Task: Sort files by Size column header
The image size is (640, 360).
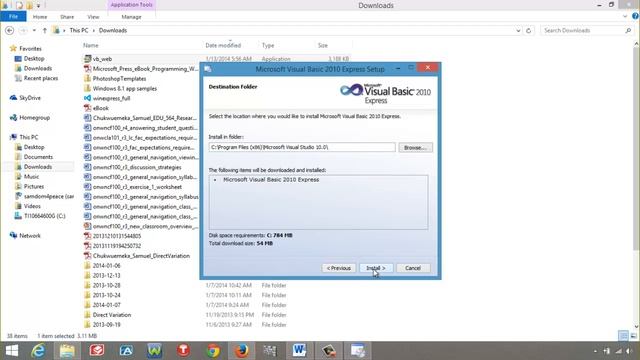Action: point(323,45)
